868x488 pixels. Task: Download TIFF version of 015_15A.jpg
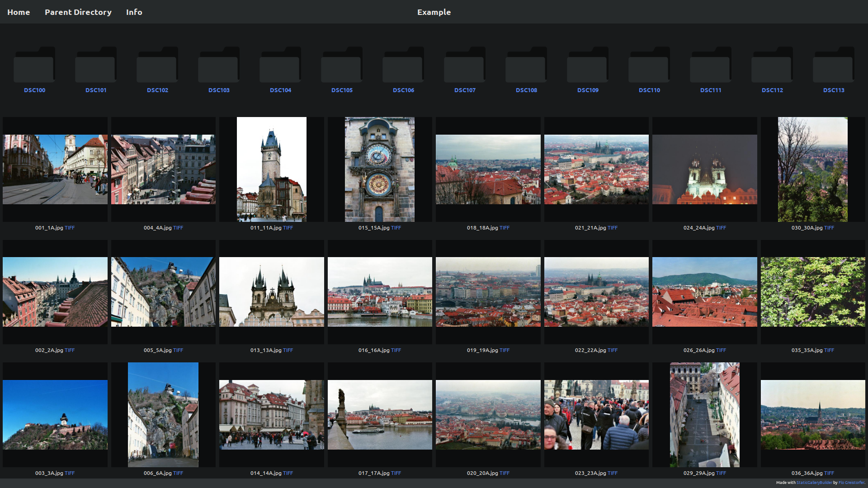click(x=396, y=228)
